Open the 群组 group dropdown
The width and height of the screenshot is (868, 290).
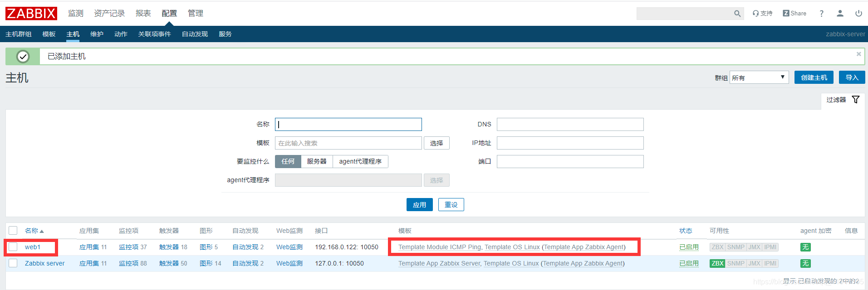point(759,77)
